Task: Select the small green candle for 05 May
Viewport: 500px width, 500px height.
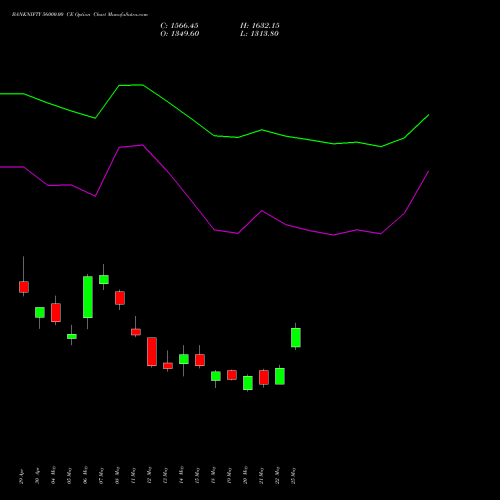Action: pos(72,336)
